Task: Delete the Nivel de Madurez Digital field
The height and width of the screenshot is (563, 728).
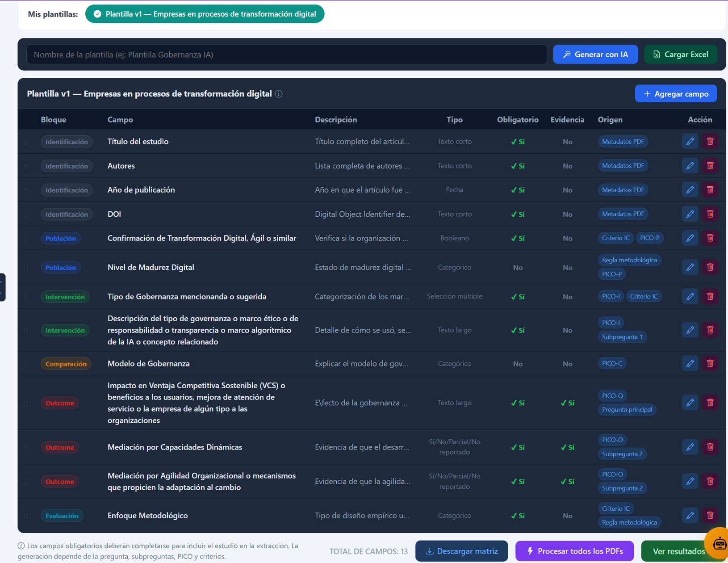Action: (710, 267)
